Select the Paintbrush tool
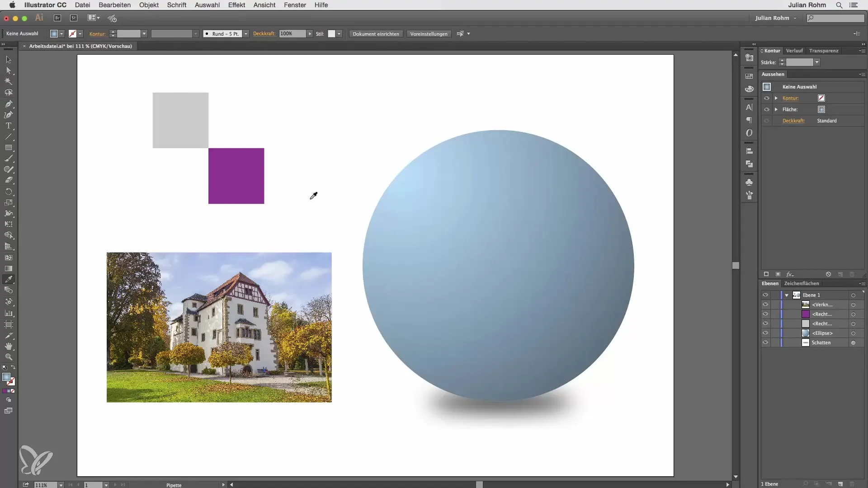Screen dimensions: 868x488 tap(9, 159)
